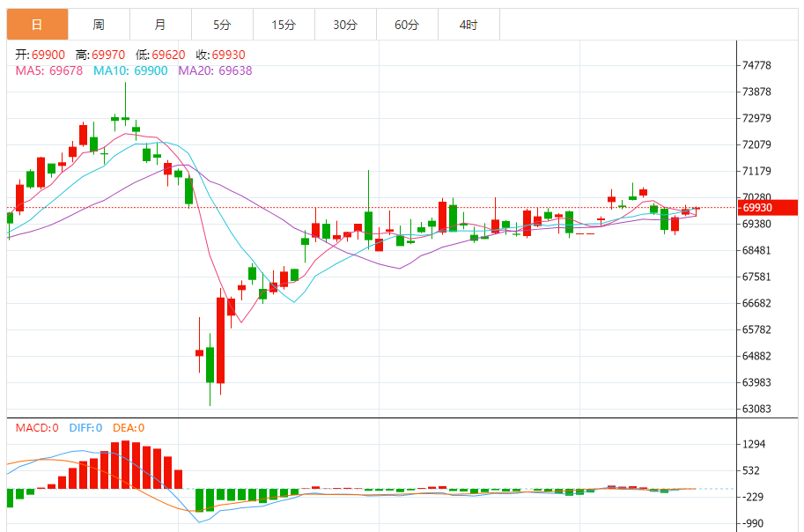Click the 73878 price axis label

tap(756, 92)
